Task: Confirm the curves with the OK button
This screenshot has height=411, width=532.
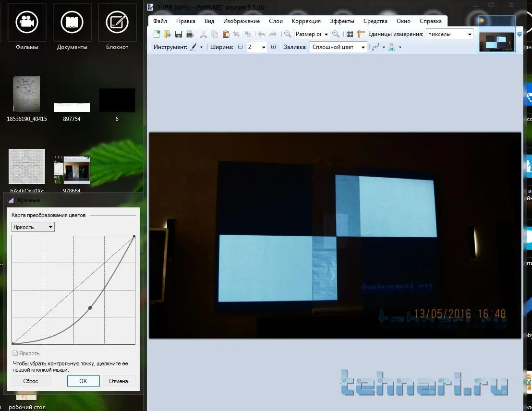Action: [x=84, y=381]
